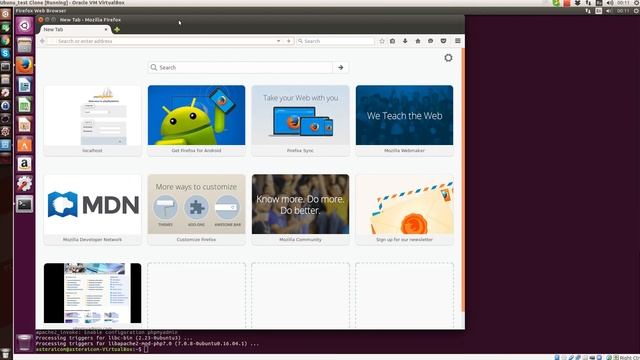Screen dimensions: 640x360
Task: Click the center page Search field
Action: click(240, 67)
